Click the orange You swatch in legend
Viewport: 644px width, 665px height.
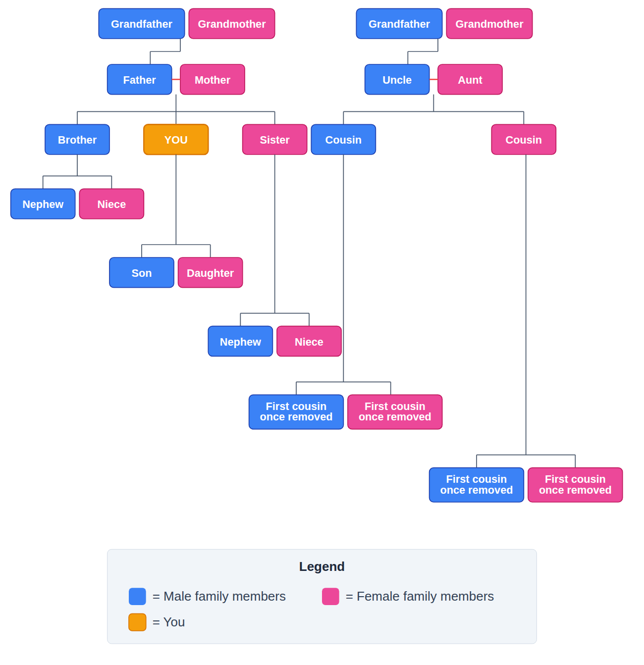(x=137, y=622)
